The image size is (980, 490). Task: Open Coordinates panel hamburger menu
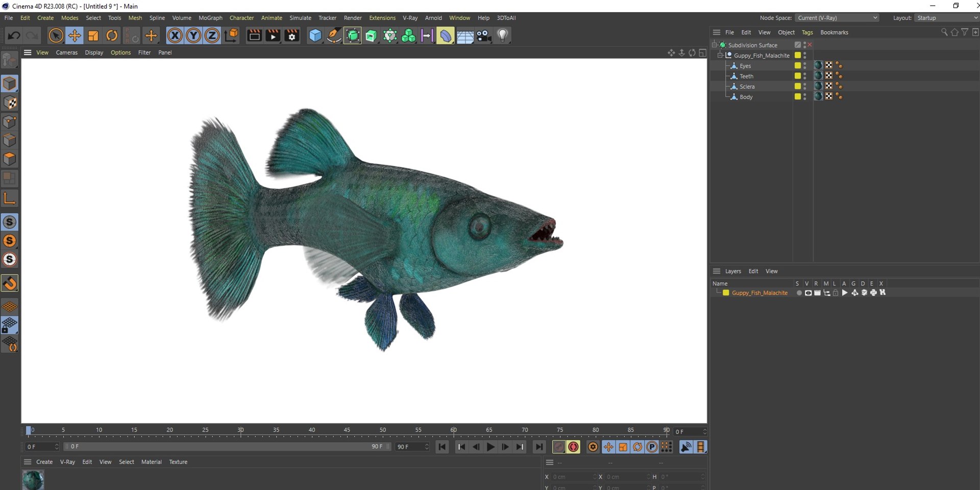point(550,462)
